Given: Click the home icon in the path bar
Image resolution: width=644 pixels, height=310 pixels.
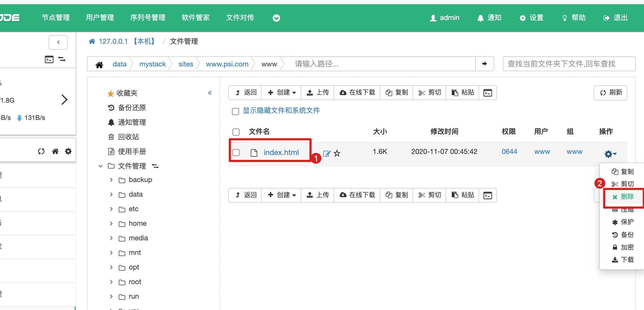Looking at the screenshot, I should (x=99, y=65).
